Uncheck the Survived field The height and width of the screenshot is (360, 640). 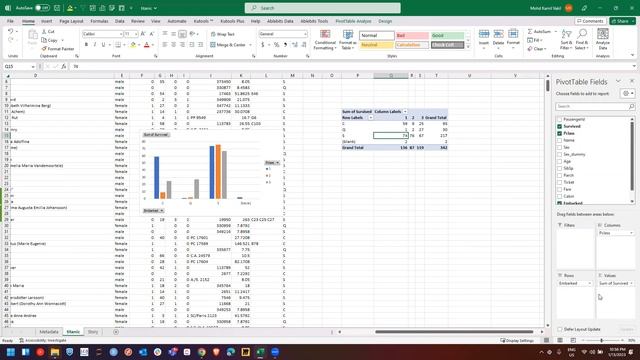point(560,126)
